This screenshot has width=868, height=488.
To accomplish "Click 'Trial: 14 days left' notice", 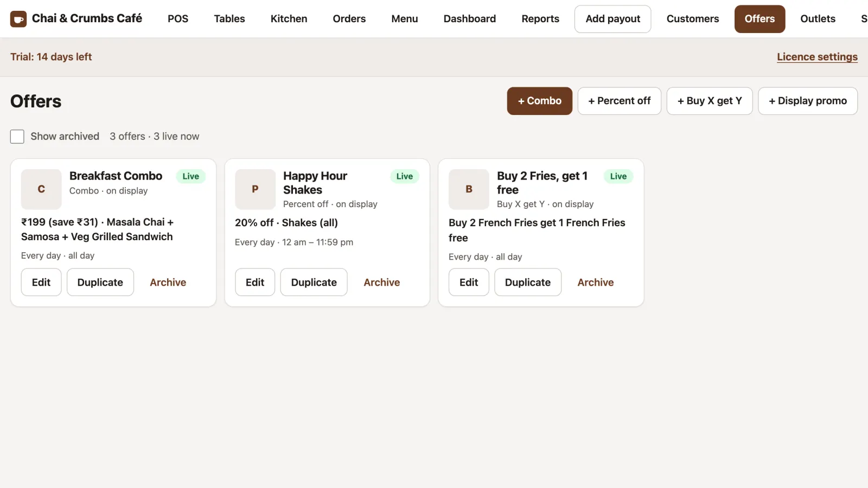I will coord(51,57).
